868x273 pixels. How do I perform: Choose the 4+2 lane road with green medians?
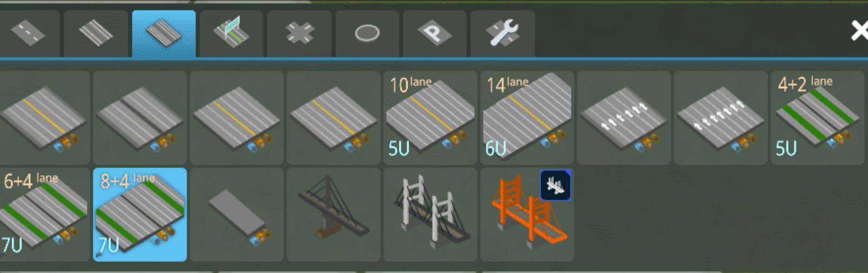(817, 117)
